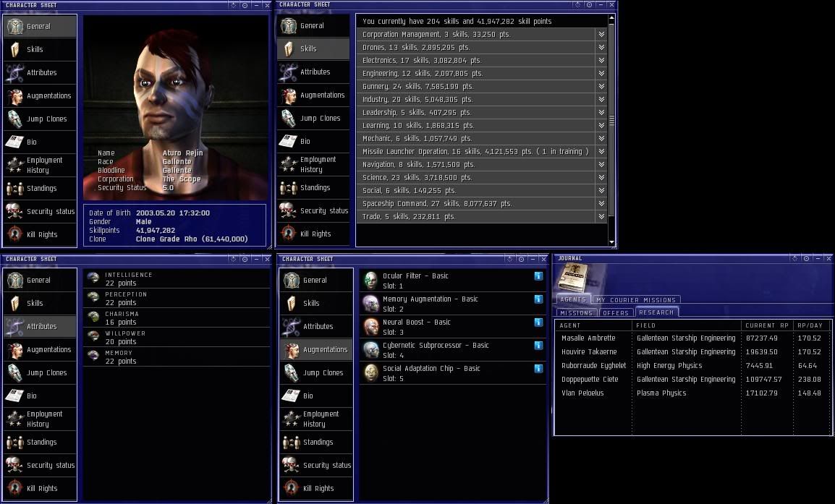Select the Learning skill group row
Viewport: 835px width, 504px height.
click(482, 126)
